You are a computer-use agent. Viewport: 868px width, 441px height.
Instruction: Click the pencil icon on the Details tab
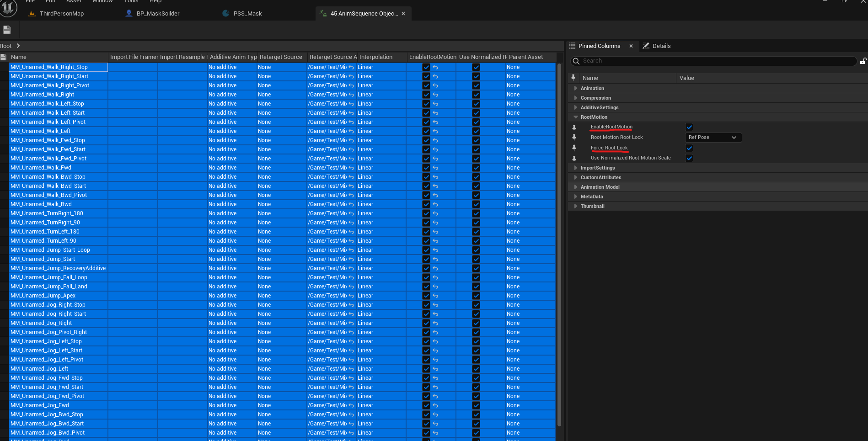tap(646, 46)
